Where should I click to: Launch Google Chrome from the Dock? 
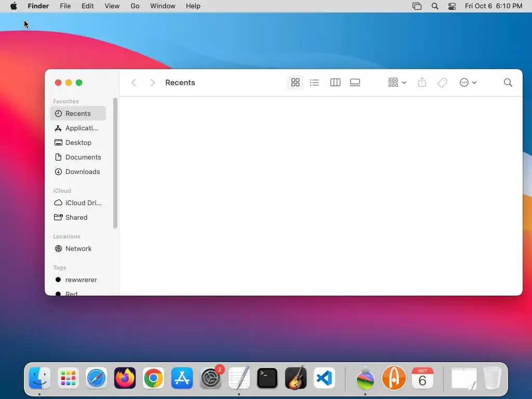coord(153,378)
